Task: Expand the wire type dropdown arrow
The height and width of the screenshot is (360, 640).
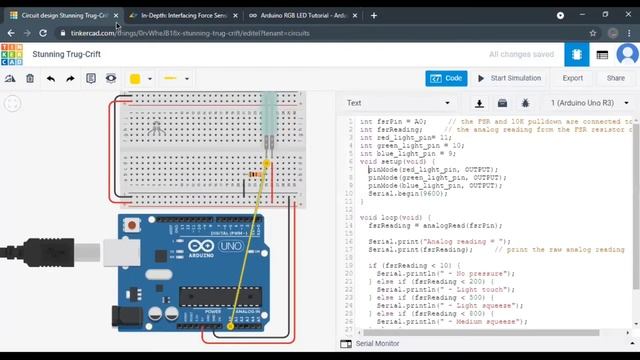Action: pos(187,79)
